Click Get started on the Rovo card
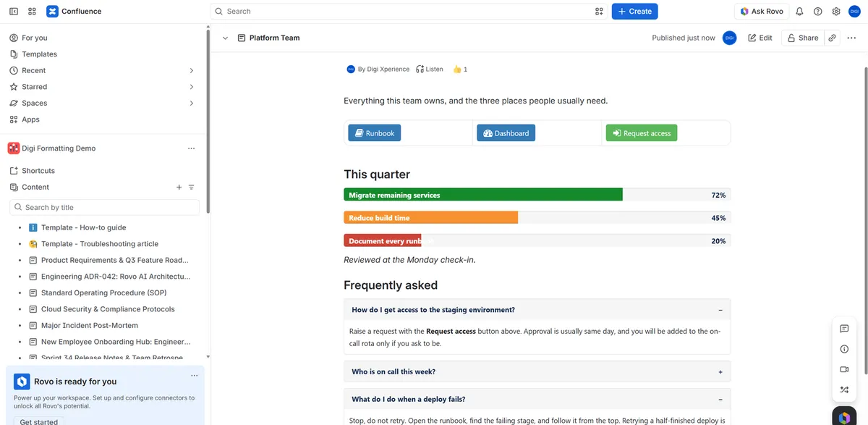The width and height of the screenshot is (868, 425). click(39, 421)
